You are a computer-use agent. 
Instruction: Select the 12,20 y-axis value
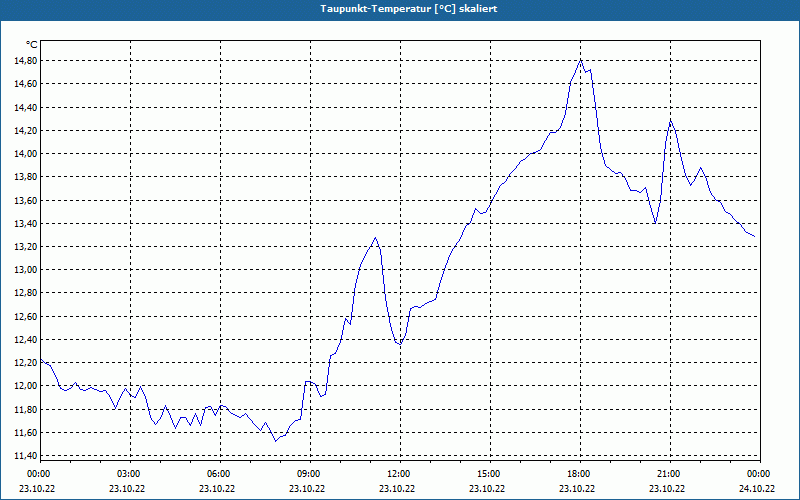(26, 363)
